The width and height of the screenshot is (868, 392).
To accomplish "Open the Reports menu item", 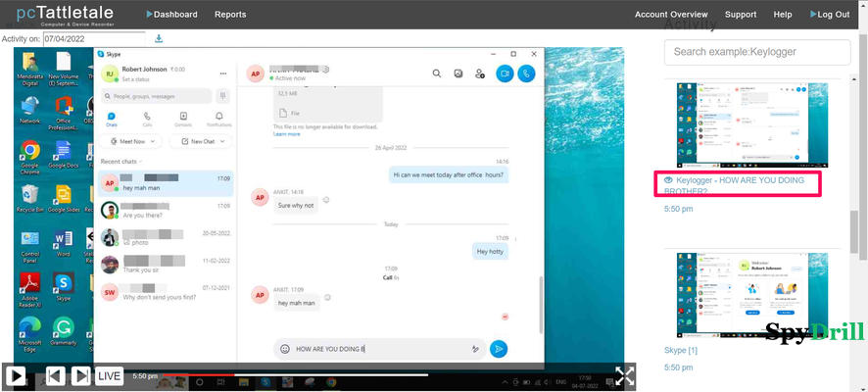I will coord(230,15).
